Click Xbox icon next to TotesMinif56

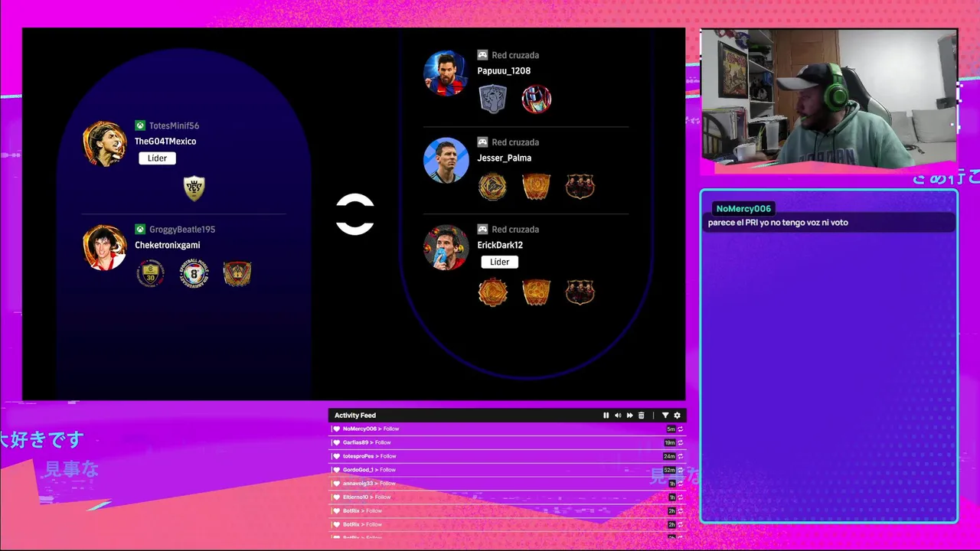140,126
